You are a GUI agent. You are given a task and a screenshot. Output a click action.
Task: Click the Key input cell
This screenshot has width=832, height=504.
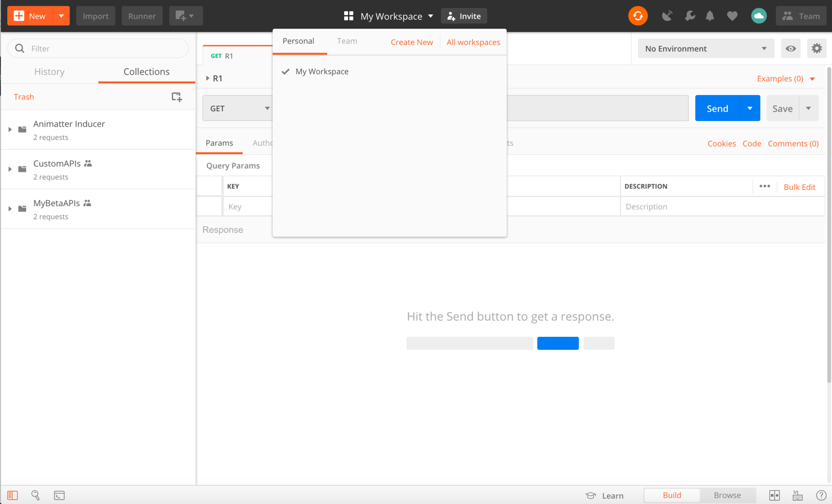[248, 207]
